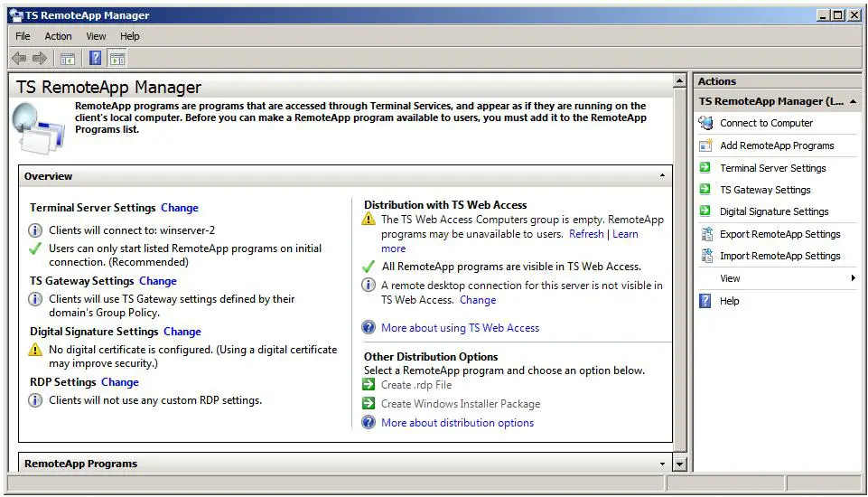Click the Export RemoteApp Settings icon
Viewport: 868px width, 497px height.
click(706, 234)
